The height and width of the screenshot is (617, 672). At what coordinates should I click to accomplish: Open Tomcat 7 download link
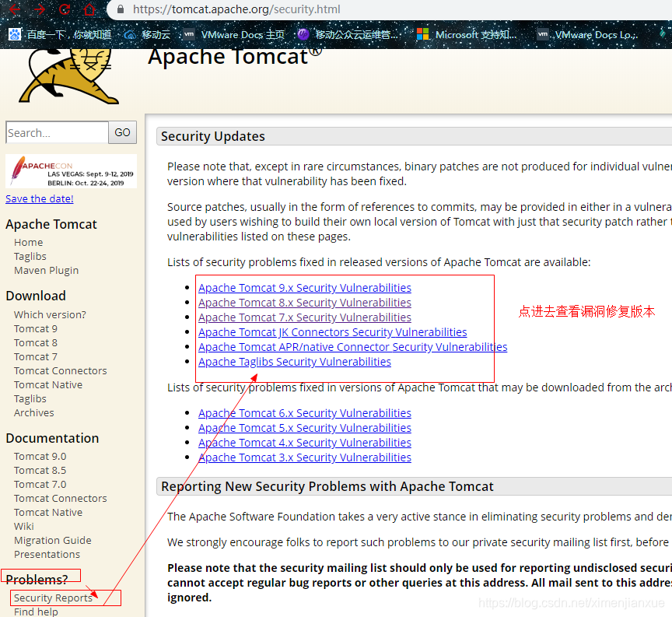tap(36, 356)
